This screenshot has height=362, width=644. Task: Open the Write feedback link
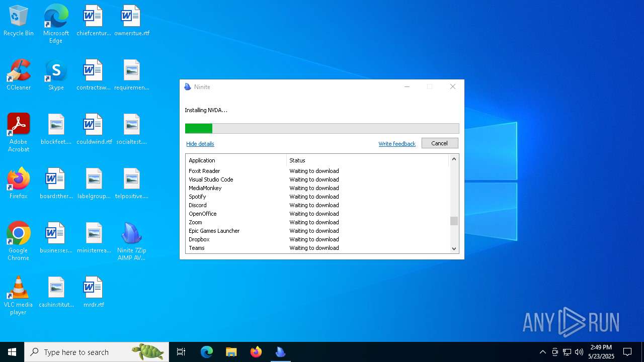397,144
